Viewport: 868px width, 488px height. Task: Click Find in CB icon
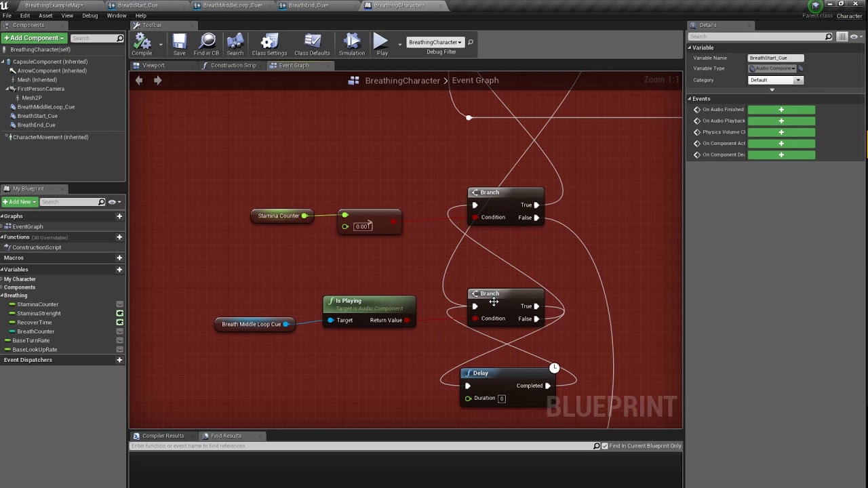click(206, 44)
